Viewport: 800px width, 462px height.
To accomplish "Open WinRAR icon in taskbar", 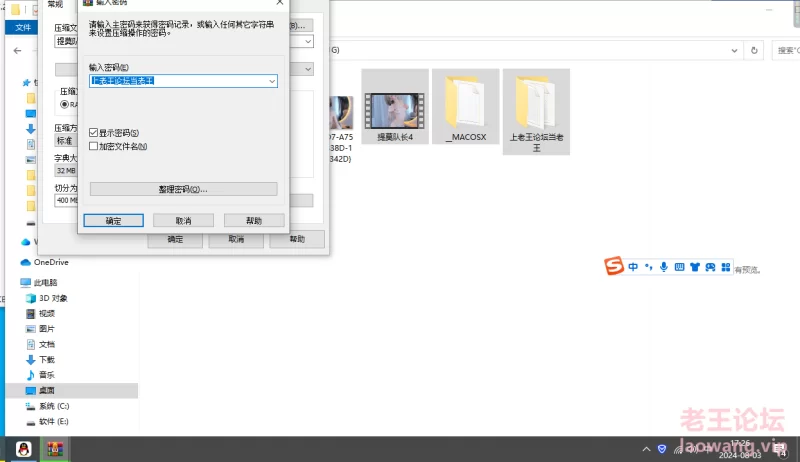I will click(x=55, y=449).
